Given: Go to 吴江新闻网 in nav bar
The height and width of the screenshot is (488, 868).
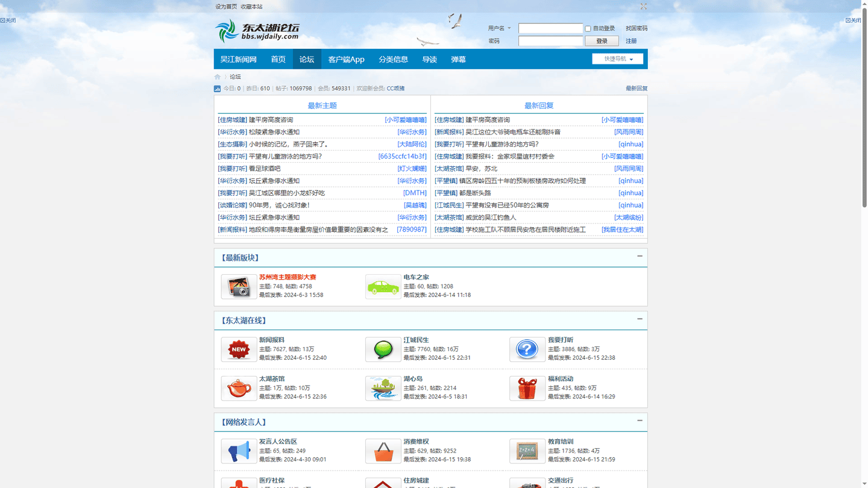Looking at the screenshot, I should pyautogui.click(x=238, y=59).
